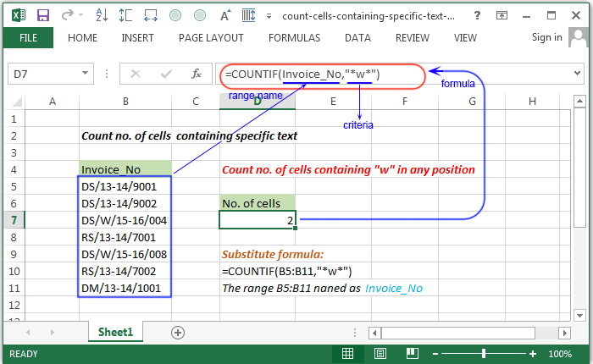Open the PAGE LAYOUT tab

click(x=211, y=38)
